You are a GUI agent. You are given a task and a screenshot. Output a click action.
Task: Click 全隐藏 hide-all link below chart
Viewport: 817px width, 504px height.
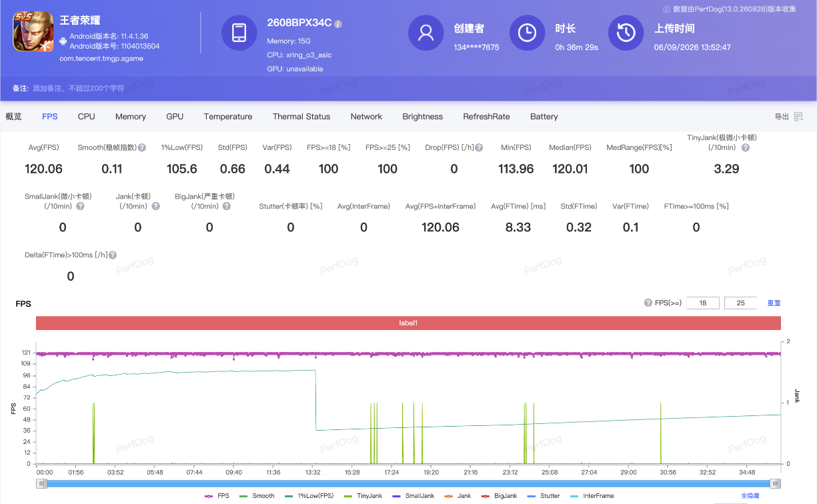tap(750, 496)
